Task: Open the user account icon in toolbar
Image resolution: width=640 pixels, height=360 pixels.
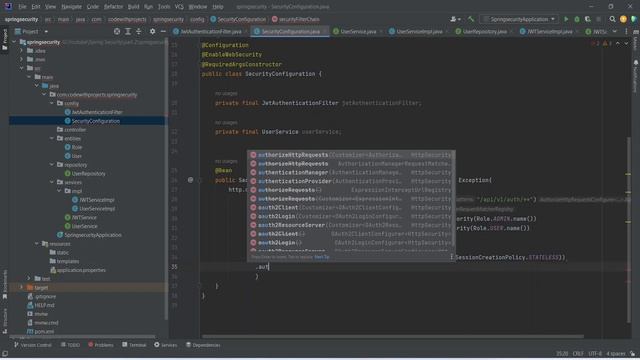Action: click(x=455, y=19)
